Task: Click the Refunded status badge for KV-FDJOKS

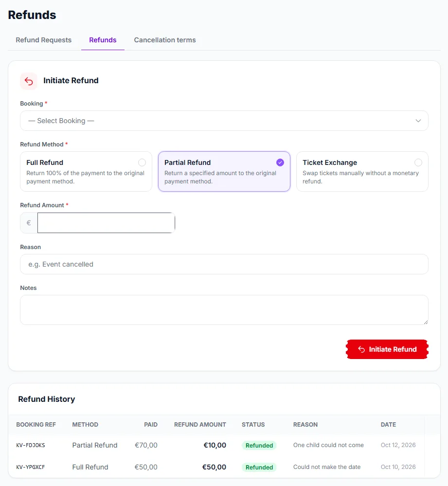Action: (259, 446)
